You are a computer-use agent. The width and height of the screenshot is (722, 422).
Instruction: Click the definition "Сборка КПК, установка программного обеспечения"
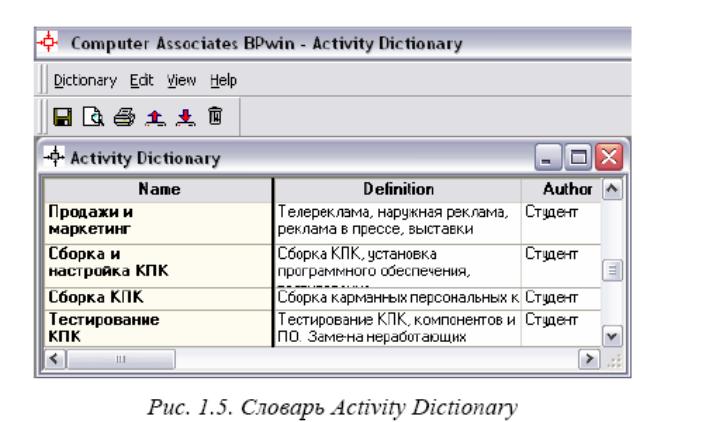coord(398,266)
